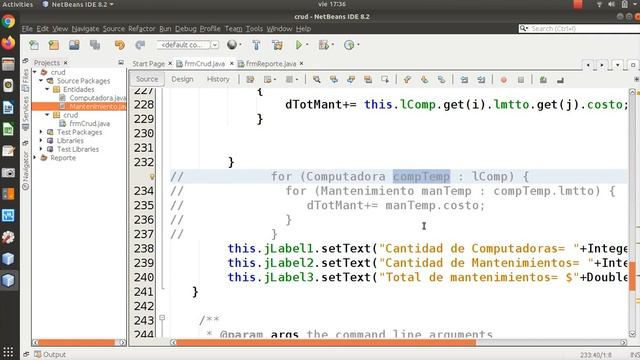Switch to the frmReporte.java tab
The width and height of the screenshot is (640, 360).
pos(270,64)
